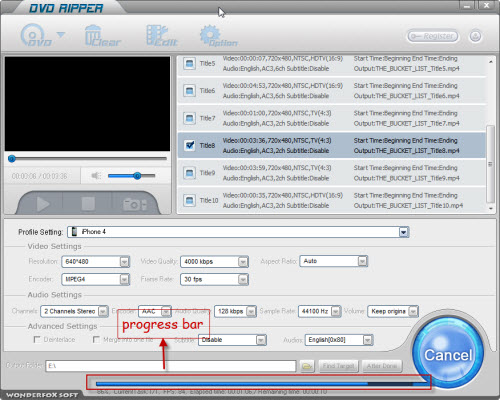500x400 pixels.
Task: Click the title list scroll down arrow
Action: pyautogui.click(x=490, y=208)
